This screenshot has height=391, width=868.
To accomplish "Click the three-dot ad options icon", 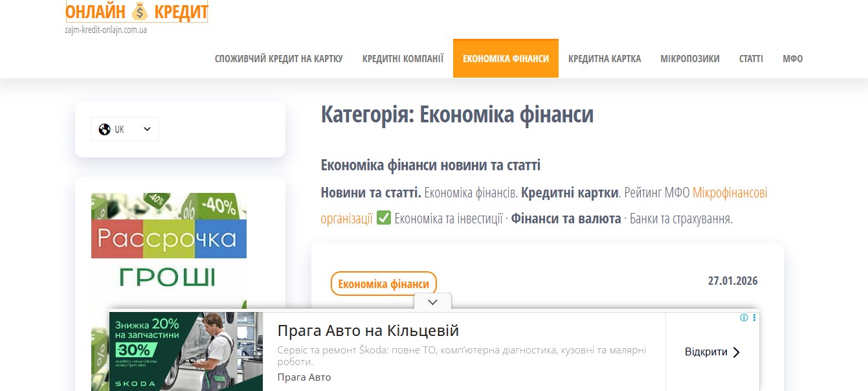I will [x=753, y=318].
